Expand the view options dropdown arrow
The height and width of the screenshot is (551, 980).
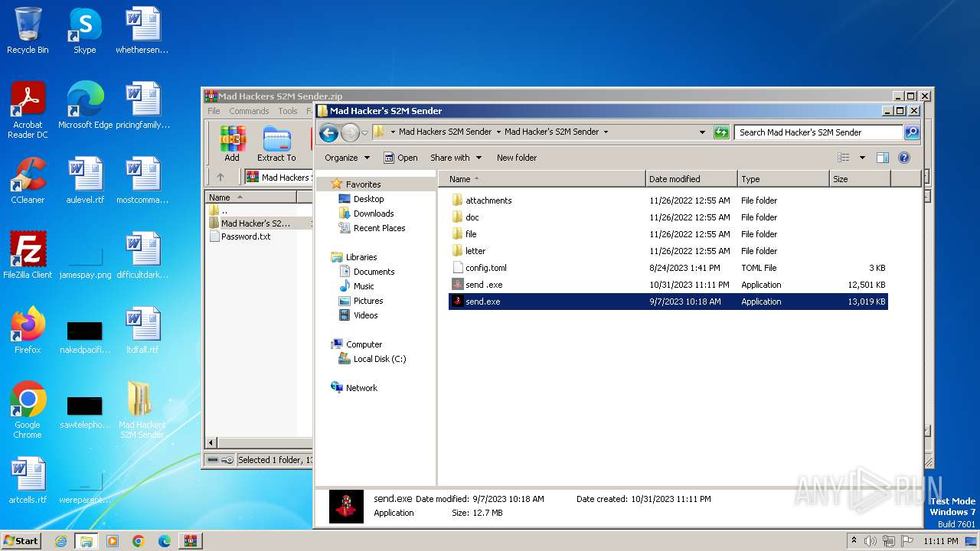(x=862, y=158)
